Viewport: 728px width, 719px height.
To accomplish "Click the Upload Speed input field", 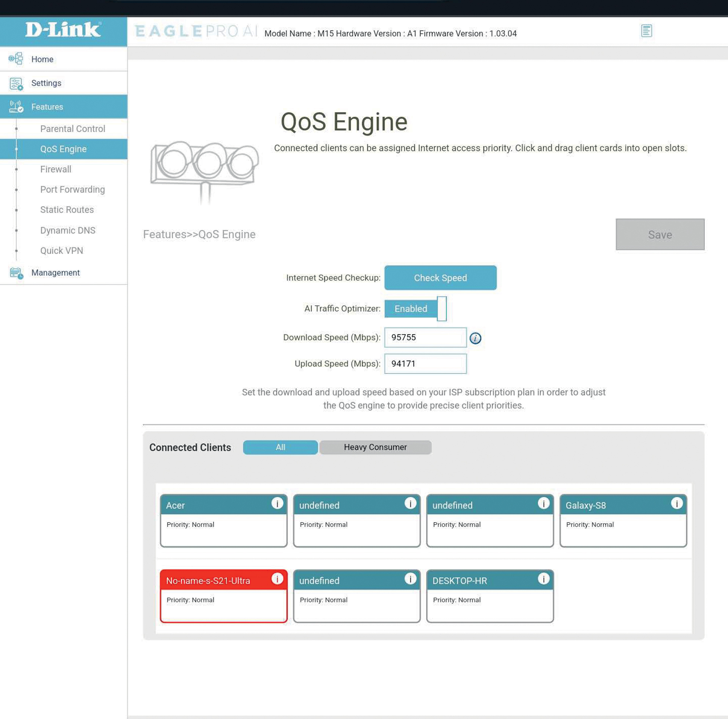I will pyautogui.click(x=425, y=364).
